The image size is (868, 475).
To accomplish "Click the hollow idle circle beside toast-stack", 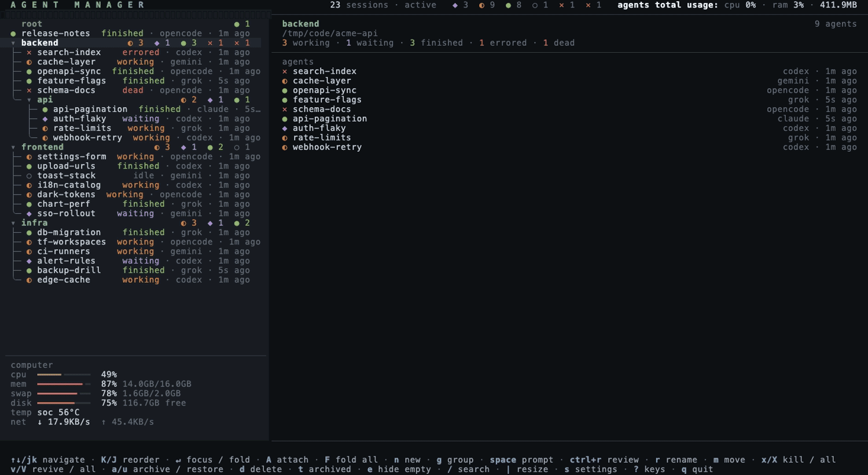I will [x=29, y=176].
